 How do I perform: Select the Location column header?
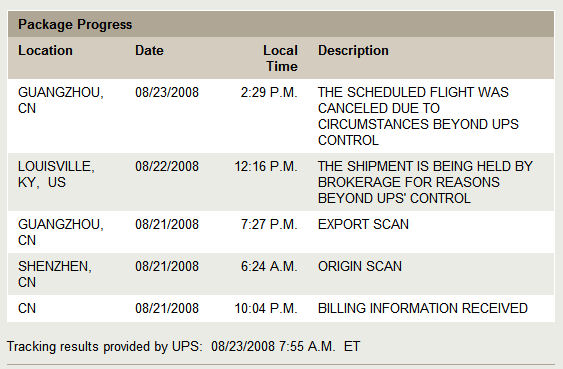point(45,50)
